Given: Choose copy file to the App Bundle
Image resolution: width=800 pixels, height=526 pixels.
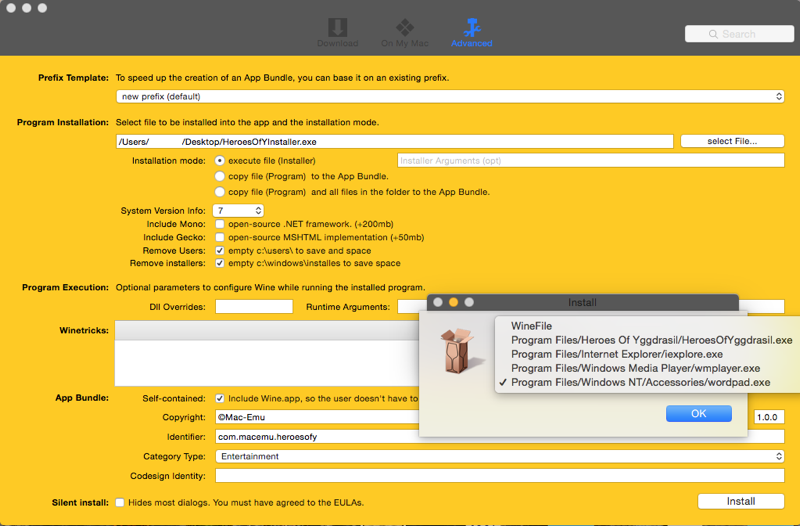Looking at the screenshot, I should tap(219, 177).
